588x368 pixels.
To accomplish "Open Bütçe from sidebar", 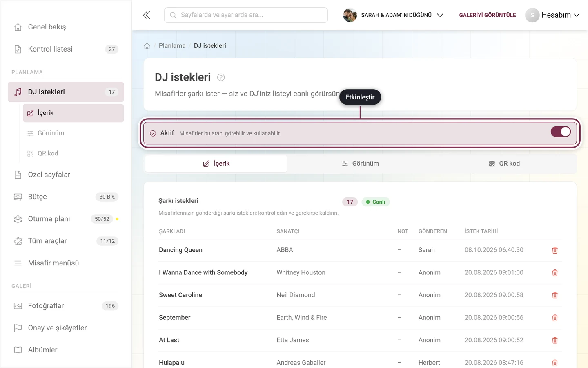I will point(66,197).
